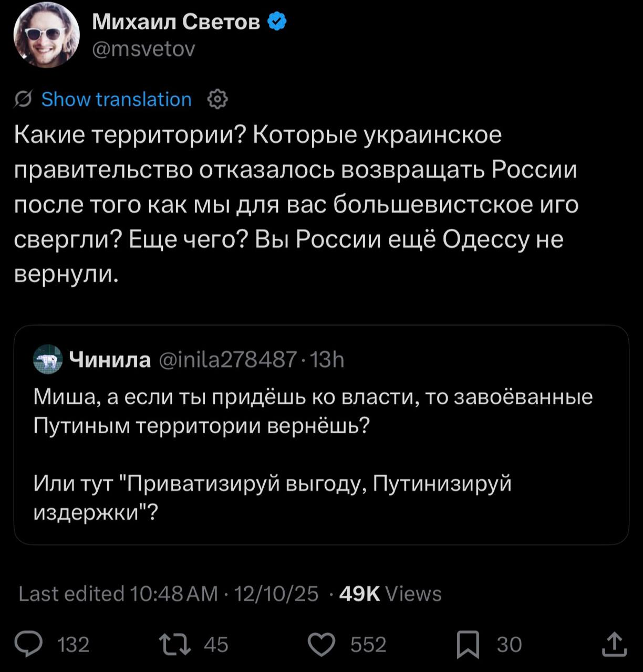Click the 552 likes count

pos(368,645)
